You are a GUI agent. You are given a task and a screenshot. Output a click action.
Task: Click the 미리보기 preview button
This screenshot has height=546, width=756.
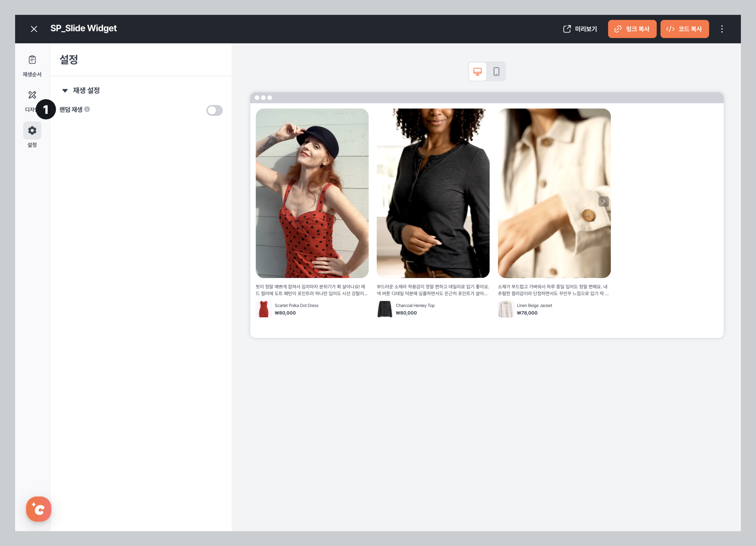pyautogui.click(x=580, y=29)
